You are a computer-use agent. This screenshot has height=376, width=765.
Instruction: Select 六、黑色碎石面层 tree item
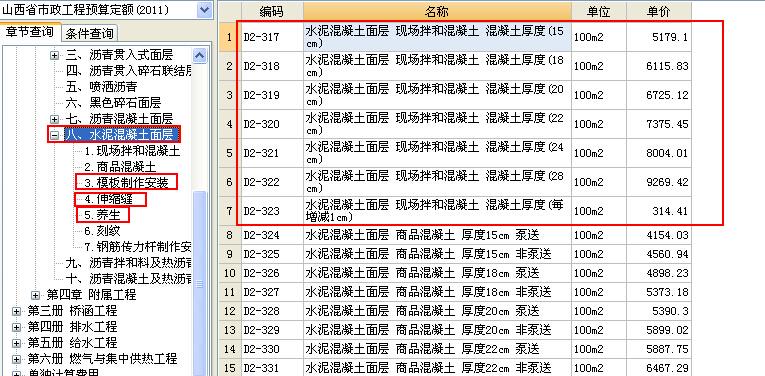pos(113,103)
